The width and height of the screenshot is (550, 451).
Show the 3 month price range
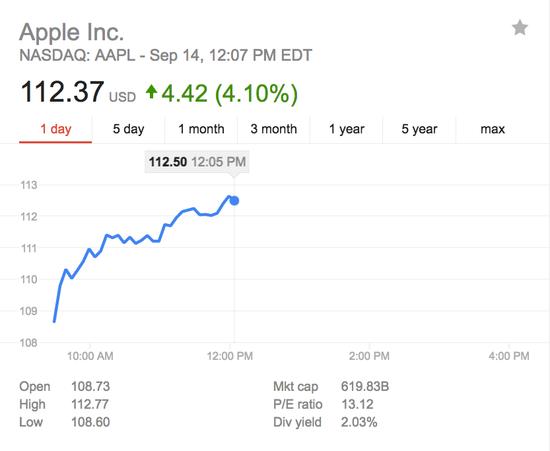[x=274, y=129]
